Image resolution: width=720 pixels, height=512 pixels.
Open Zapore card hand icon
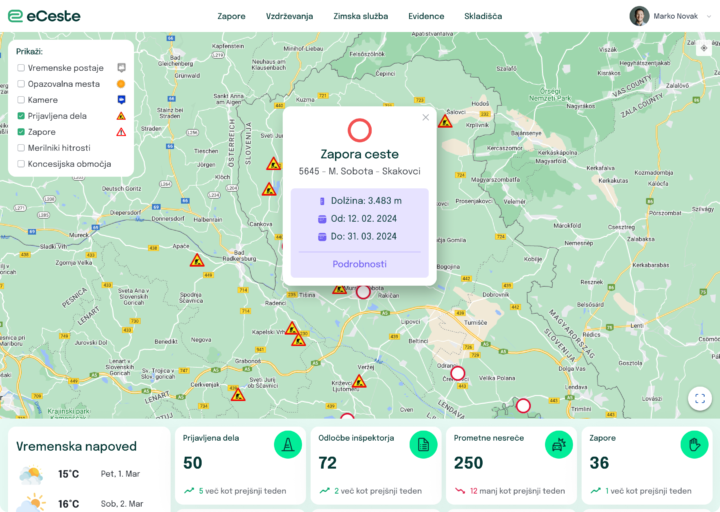[x=694, y=444]
